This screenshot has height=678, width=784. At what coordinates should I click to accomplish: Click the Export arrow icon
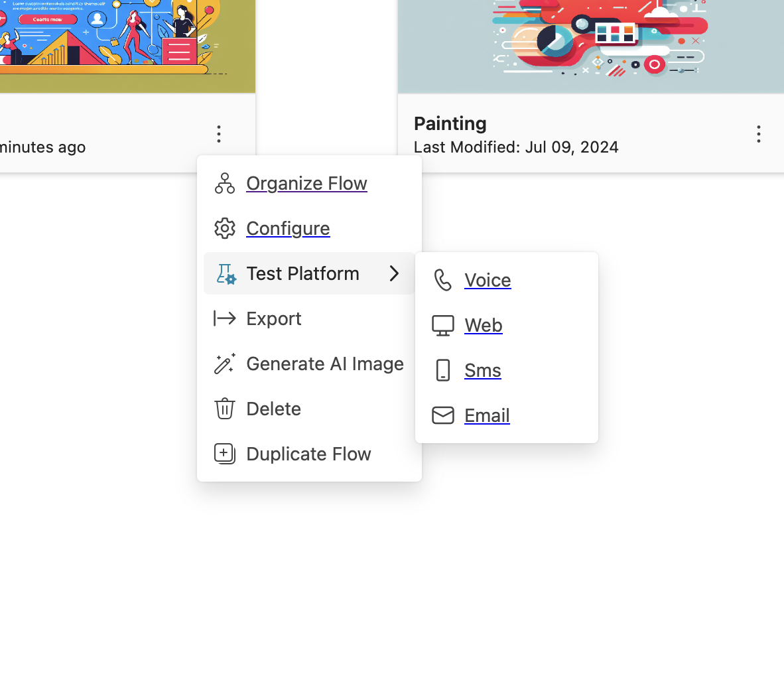(224, 318)
